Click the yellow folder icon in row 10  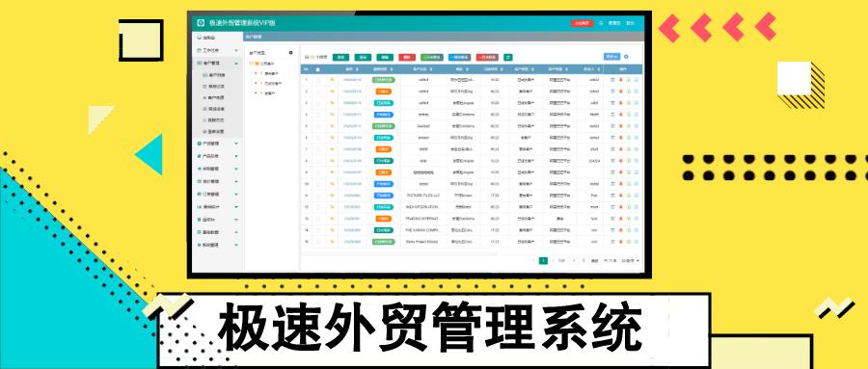tap(332, 184)
